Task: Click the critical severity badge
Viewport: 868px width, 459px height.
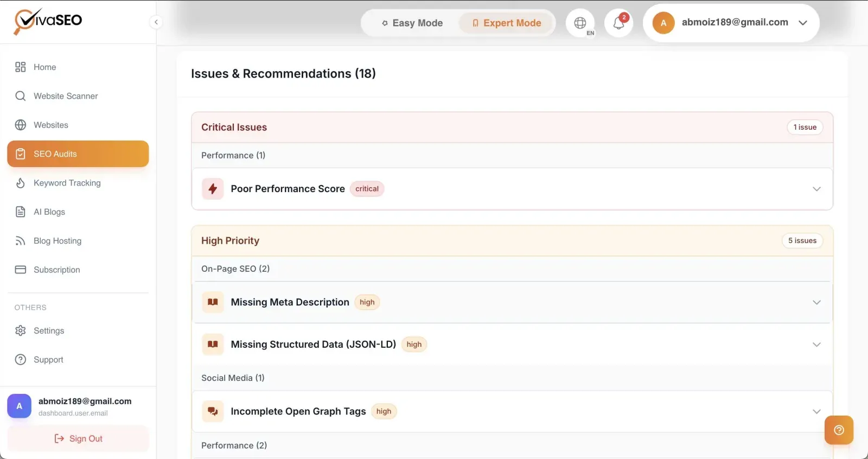Action: 367,189
